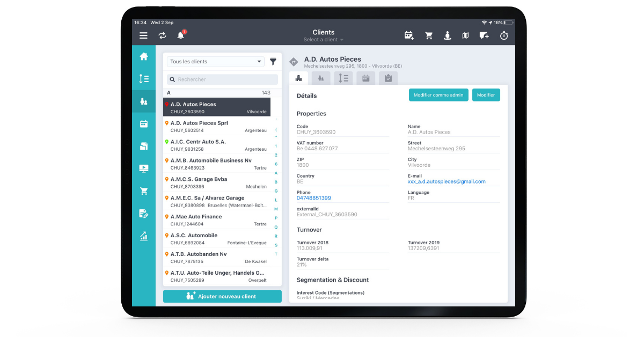Click the Rechercher search field
The height and width of the screenshot is (337, 644).
pos(222,79)
